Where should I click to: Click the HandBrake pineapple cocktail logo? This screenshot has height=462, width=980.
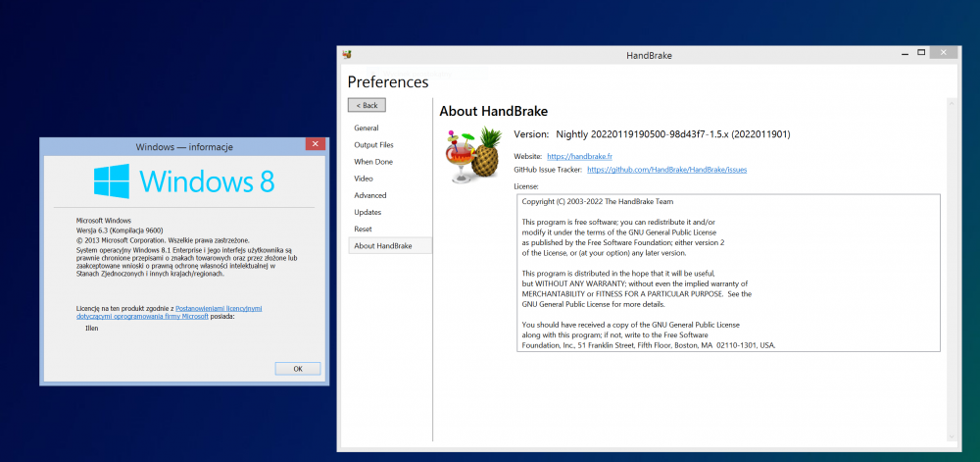point(473,155)
